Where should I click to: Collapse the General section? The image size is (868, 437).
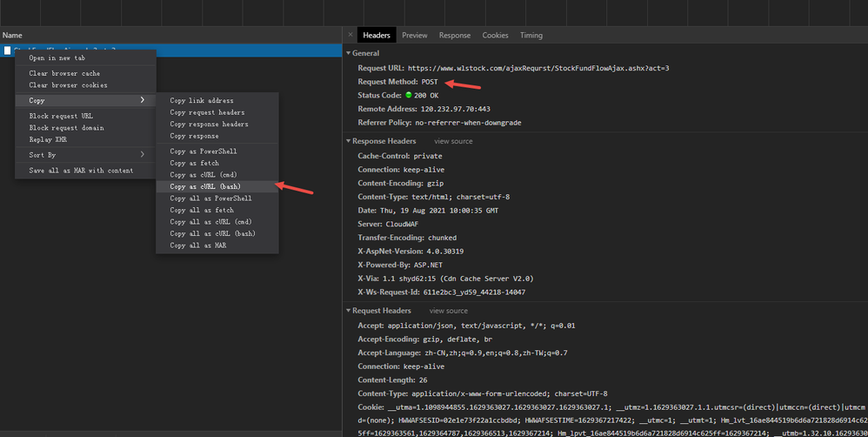348,54
